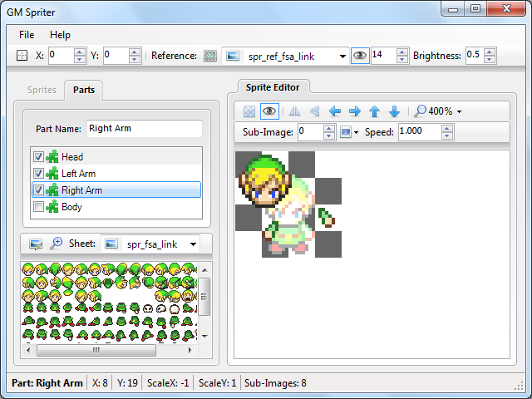This screenshot has width=532, height=399.
Task: Increase reference value 14 with up spinner
Action: click(402, 52)
